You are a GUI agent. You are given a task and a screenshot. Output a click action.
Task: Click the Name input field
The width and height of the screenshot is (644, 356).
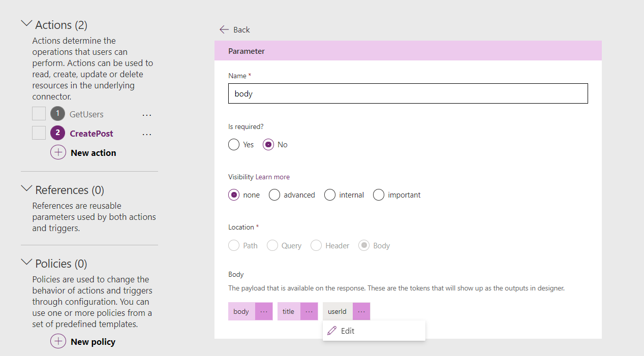(x=408, y=94)
